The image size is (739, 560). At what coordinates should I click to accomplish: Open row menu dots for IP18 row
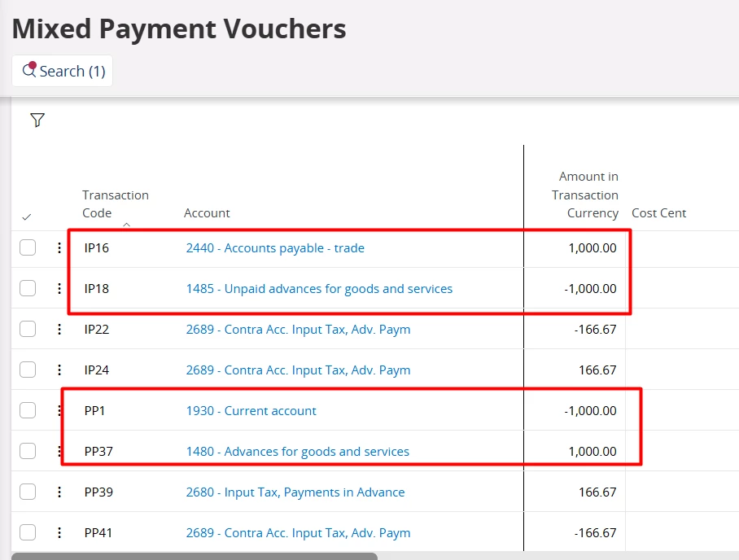point(59,288)
